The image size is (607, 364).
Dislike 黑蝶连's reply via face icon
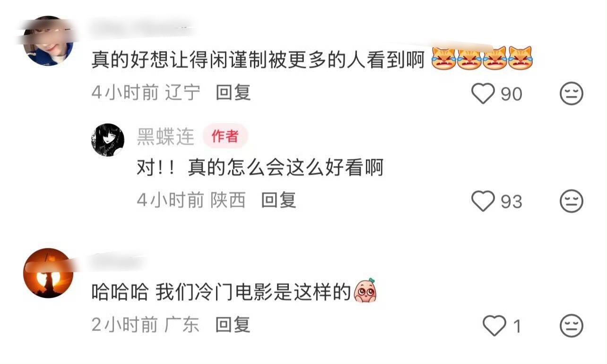click(572, 202)
